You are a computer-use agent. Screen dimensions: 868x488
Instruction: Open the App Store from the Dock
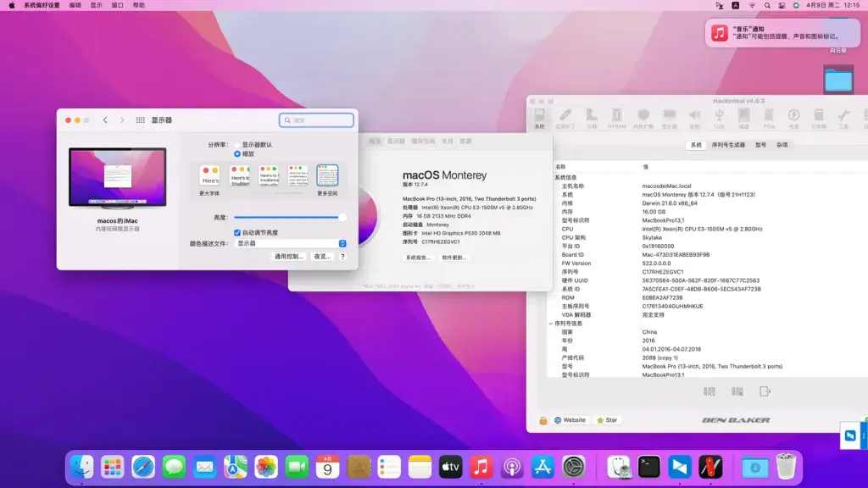(x=542, y=468)
